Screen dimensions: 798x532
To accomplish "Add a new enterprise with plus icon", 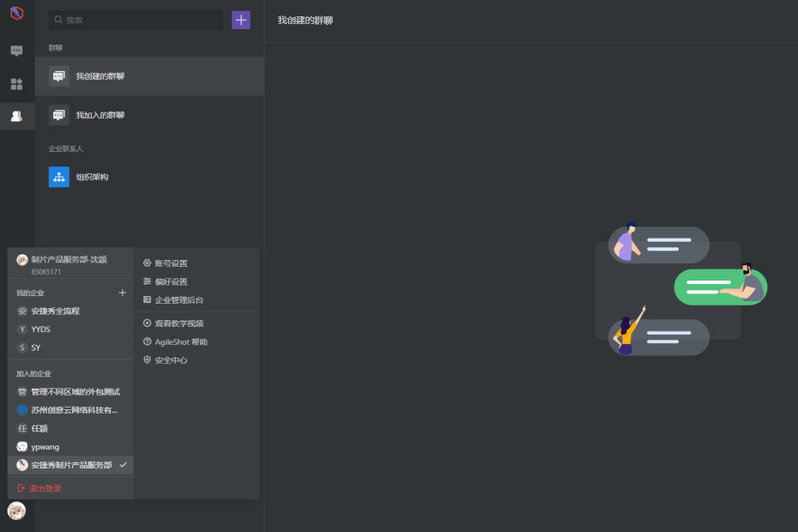I will [x=122, y=293].
